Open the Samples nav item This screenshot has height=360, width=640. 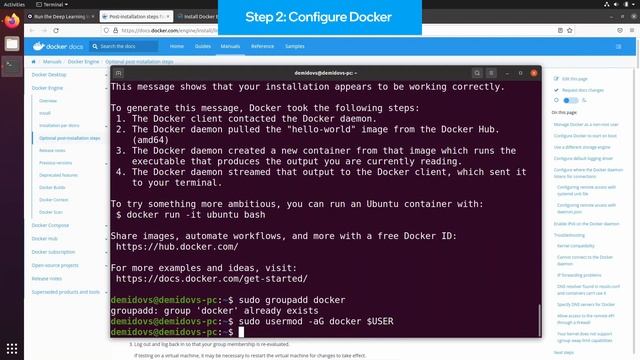[295, 46]
